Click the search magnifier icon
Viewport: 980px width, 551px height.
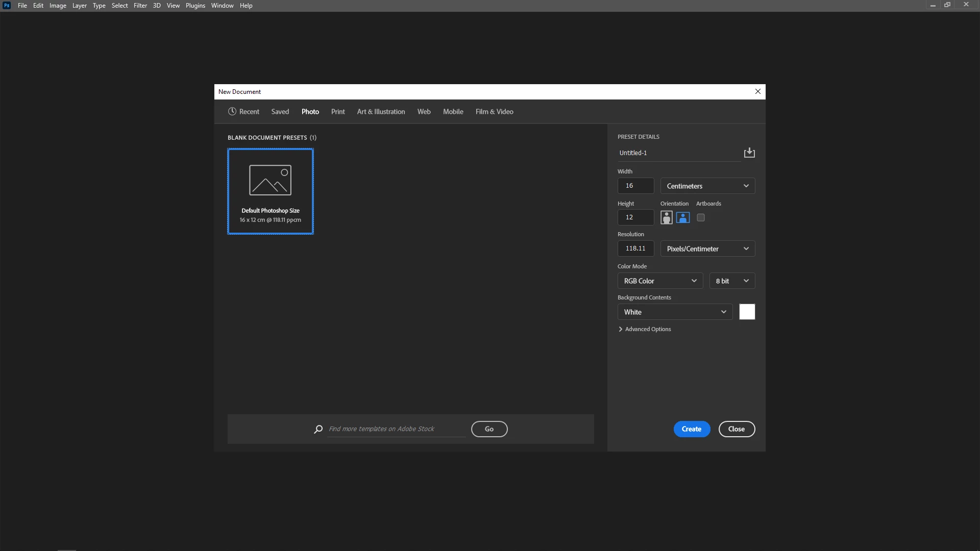[318, 429]
